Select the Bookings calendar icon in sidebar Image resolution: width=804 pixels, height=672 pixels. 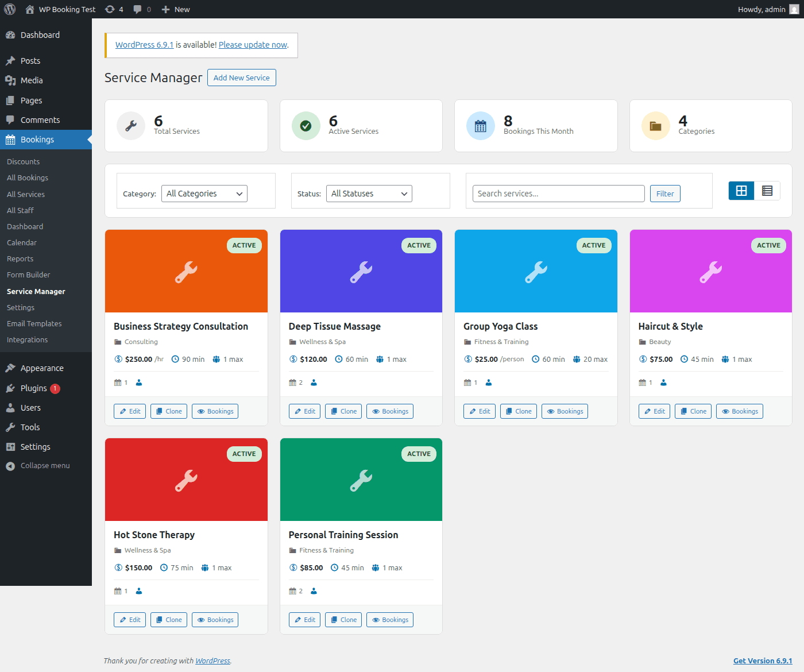[10, 139]
